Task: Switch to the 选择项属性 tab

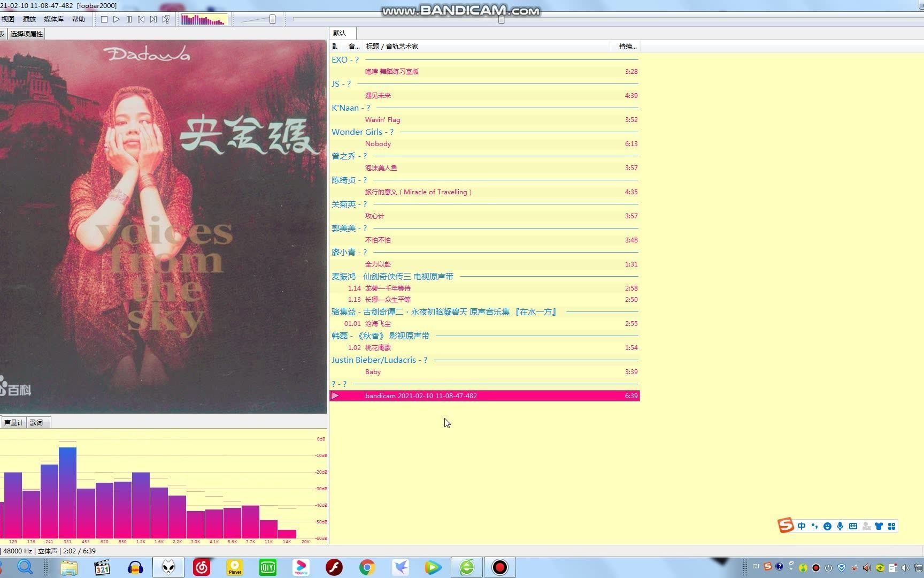Action: (x=27, y=34)
